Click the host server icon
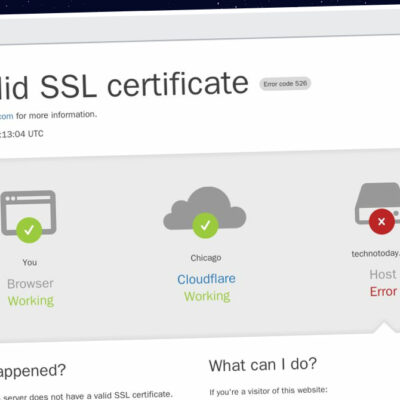 click(377, 203)
